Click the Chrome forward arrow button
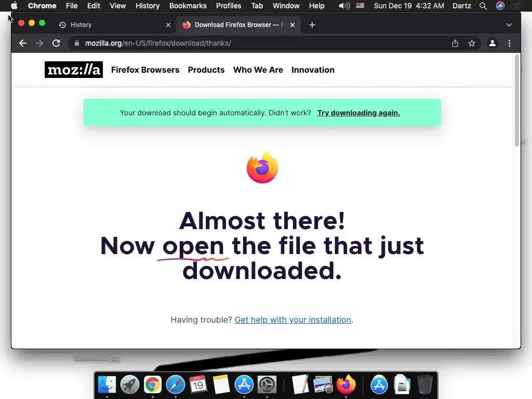Image resolution: width=532 pixels, height=399 pixels. click(x=39, y=43)
